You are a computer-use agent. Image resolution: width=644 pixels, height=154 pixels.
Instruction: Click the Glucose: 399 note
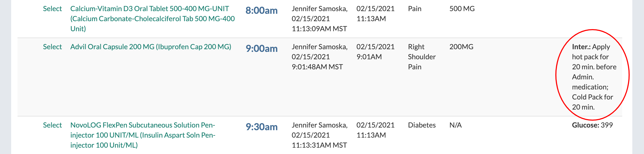[x=592, y=125]
